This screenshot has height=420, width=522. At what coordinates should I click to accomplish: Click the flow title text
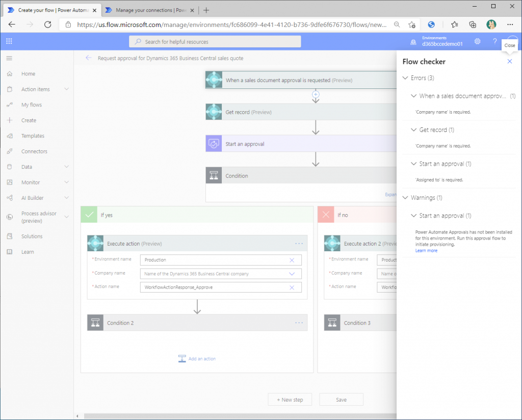pos(170,58)
